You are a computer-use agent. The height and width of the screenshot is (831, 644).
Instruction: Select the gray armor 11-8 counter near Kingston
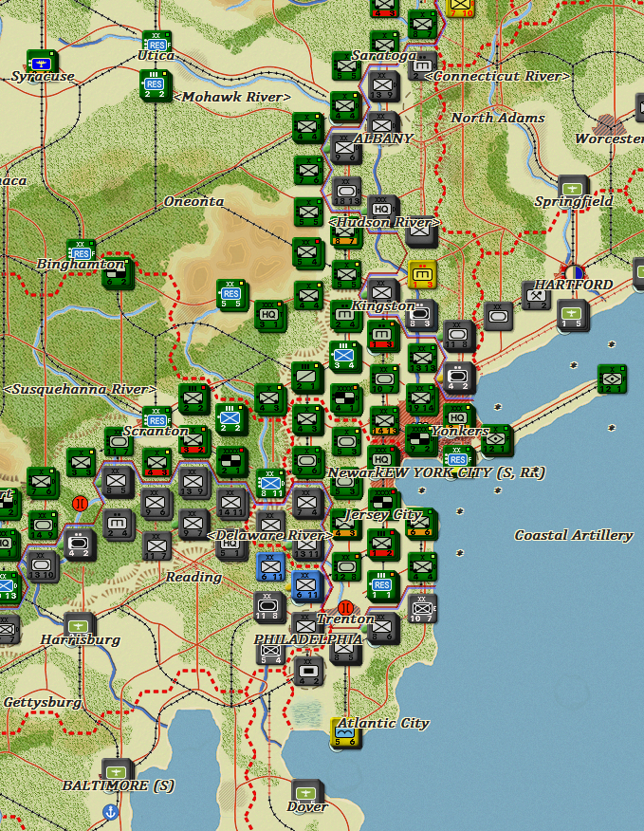coord(457,336)
